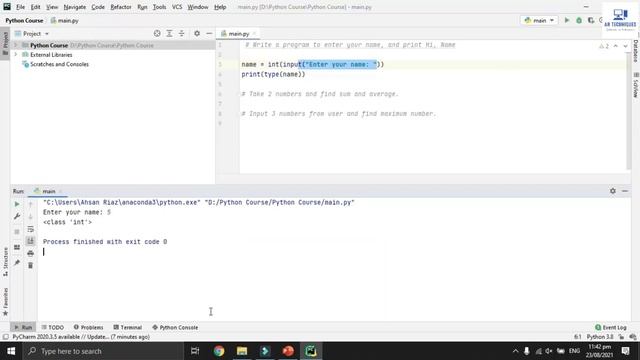Toggle scroll to end in console
Screen dimensions: 640x360
pyautogui.click(x=31, y=241)
